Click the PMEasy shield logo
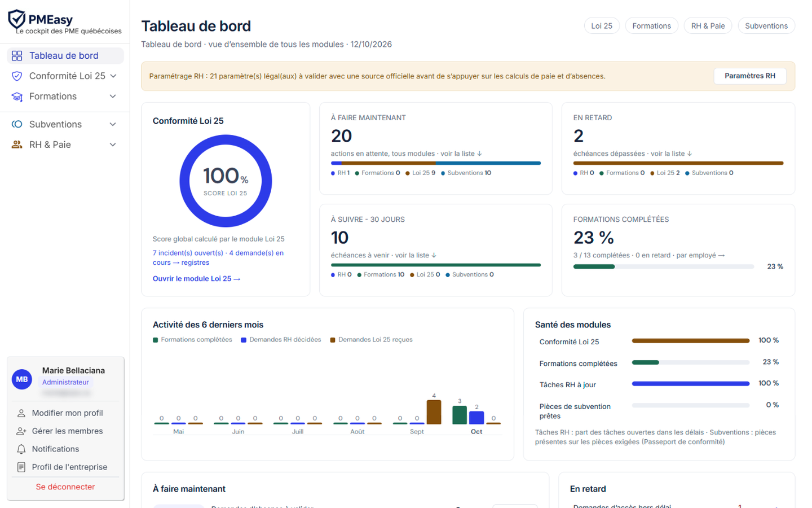Viewport: 812px width, 508px height. tap(16, 19)
